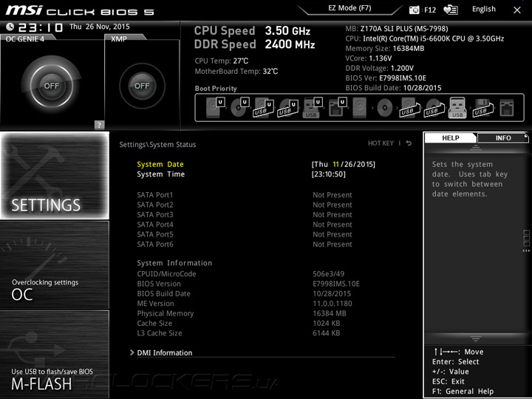Click the BIOS Version value E7998IMS.10E in list
This screenshot has width=532, height=399.
click(x=336, y=284)
